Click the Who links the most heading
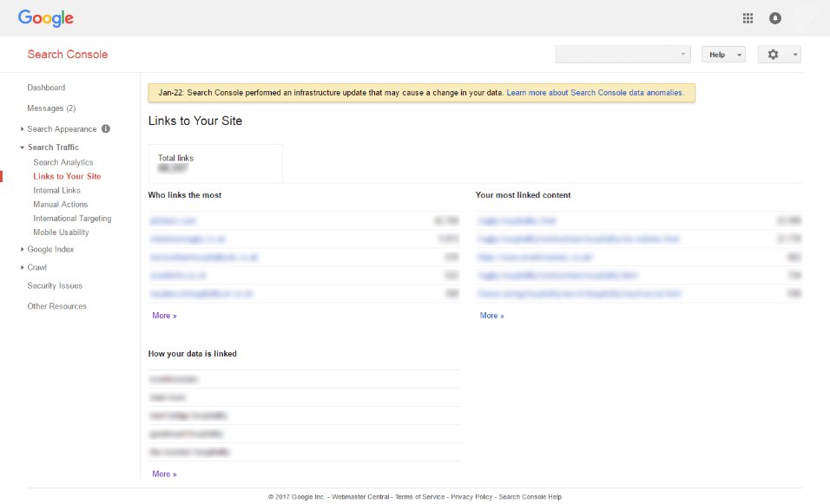The width and height of the screenshot is (830, 504). coord(185,195)
